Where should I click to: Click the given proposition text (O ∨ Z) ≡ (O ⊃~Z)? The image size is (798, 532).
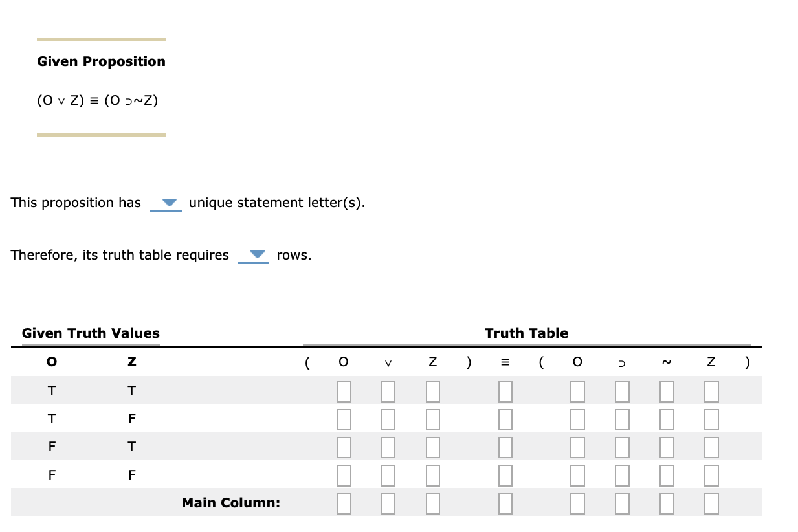pos(98,100)
